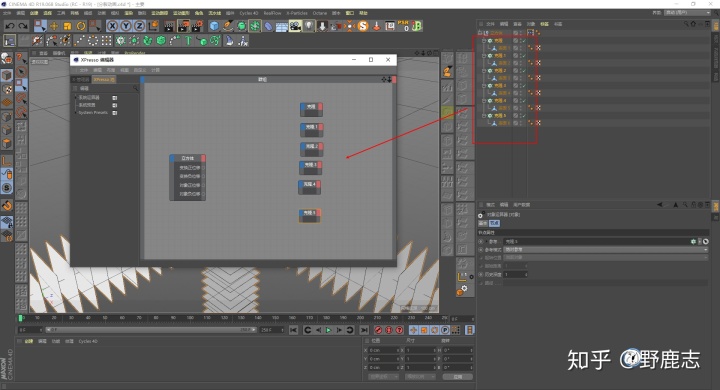Click the play forward button in timeline
Screen dimensions: 720x390
click(328, 330)
